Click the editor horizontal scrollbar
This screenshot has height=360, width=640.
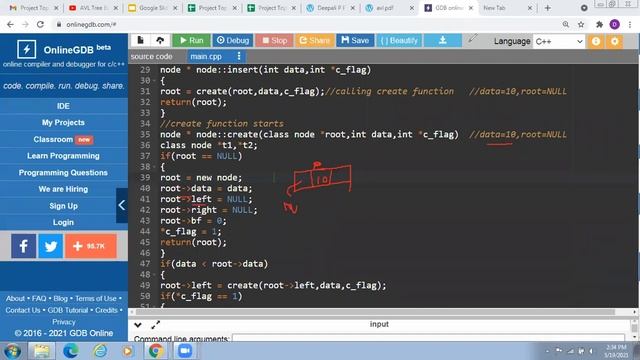coord(376,312)
